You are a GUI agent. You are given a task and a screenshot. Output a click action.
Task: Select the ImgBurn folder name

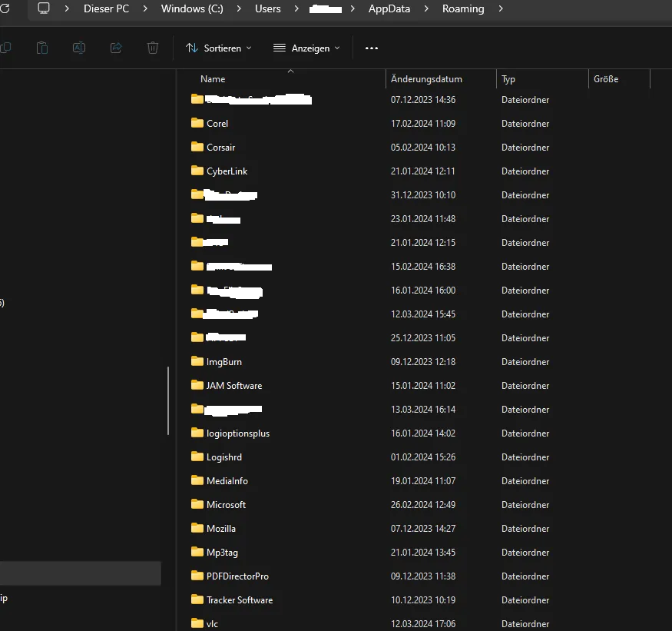click(x=224, y=361)
